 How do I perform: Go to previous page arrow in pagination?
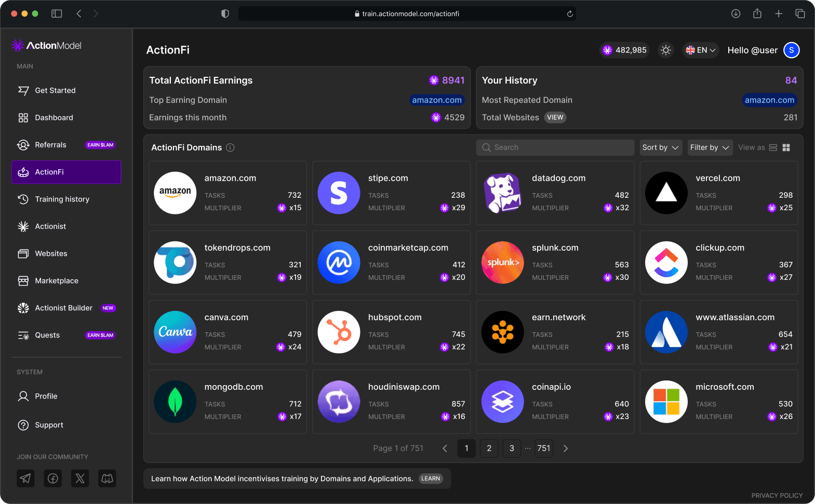tap(445, 448)
